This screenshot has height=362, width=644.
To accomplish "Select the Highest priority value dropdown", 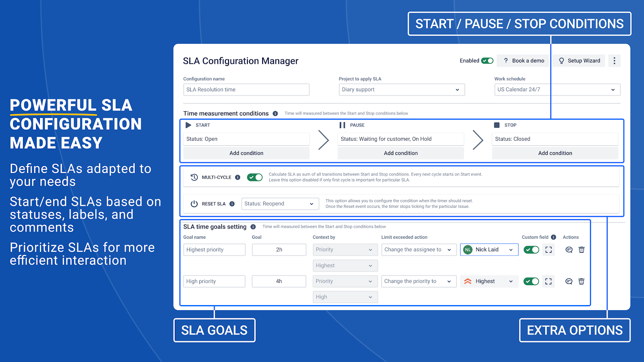I will pos(345,265).
